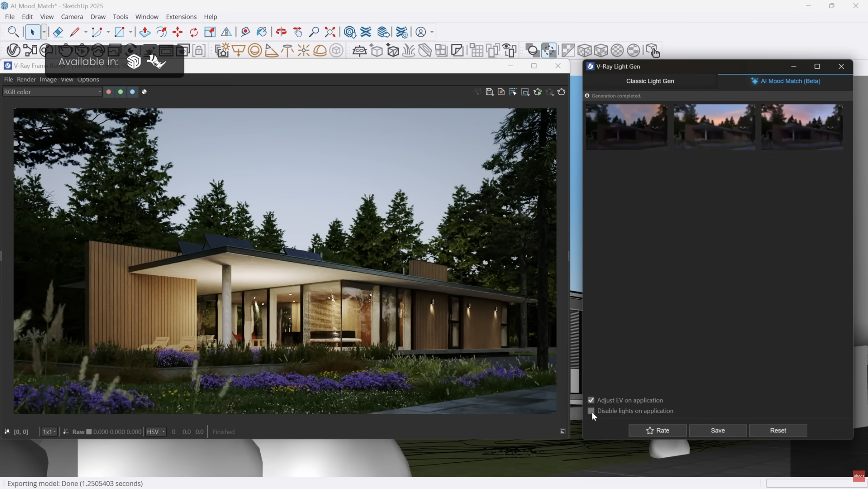This screenshot has height=489, width=868.
Task: Click the V-Ray import proxy icon
Action: click(393, 51)
